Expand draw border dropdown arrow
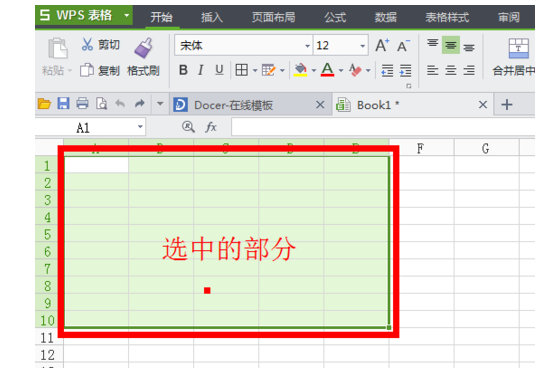 click(x=282, y=71)
